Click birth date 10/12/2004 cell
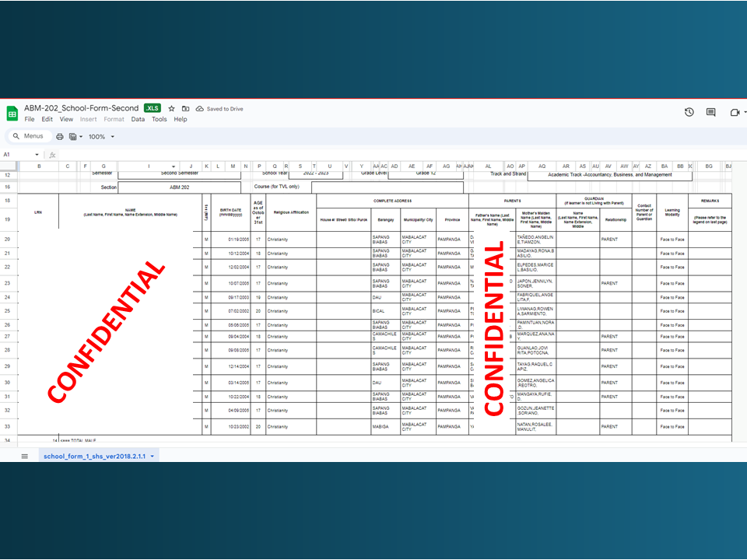747x560 pixels. click(230, 254)
